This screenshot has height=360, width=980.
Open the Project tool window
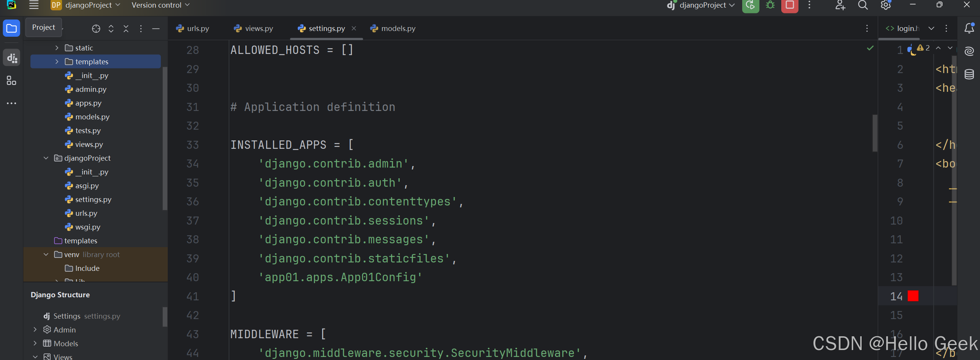(11, 28)
